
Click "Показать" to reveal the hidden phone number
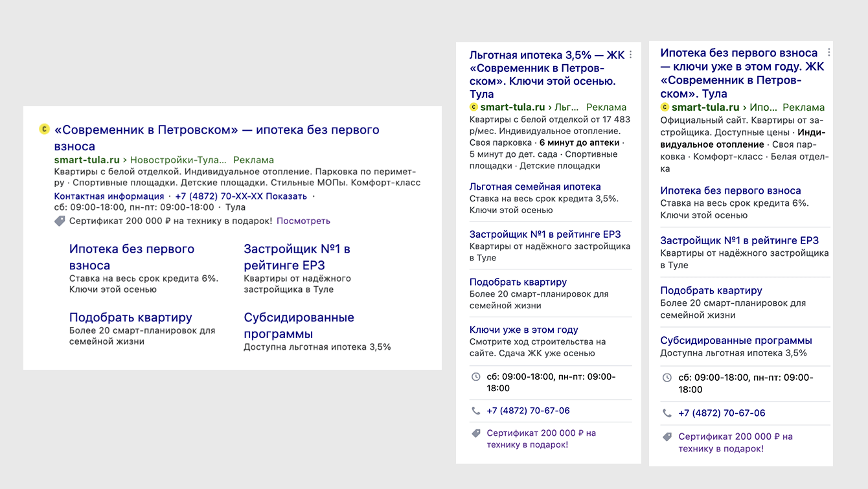coord(286,196)
